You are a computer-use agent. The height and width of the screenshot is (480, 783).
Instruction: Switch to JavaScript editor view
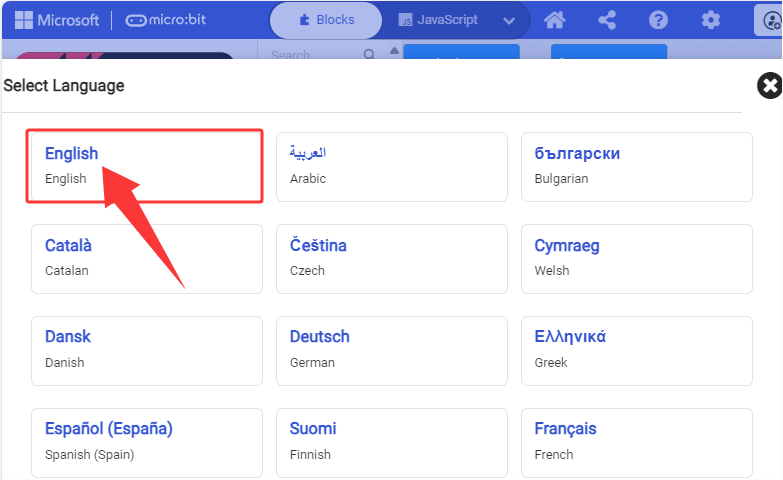438,20
